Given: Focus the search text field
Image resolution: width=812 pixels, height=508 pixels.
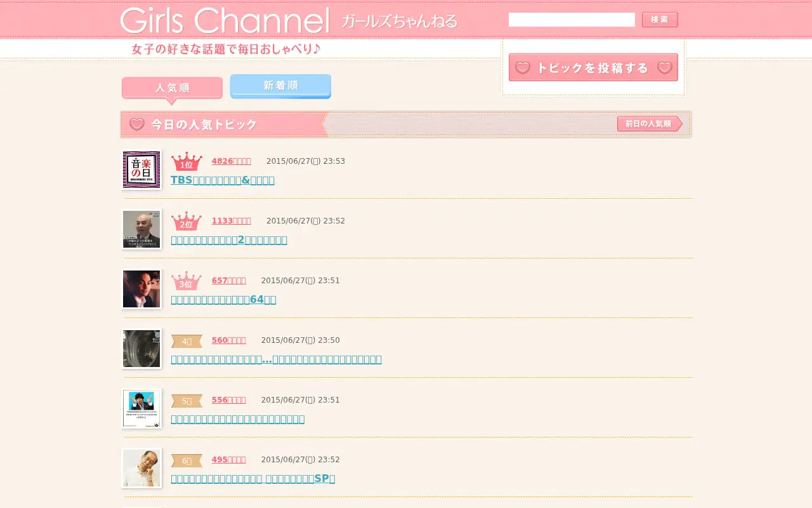Looking at the screenshot, I should [x=572, y=20].
